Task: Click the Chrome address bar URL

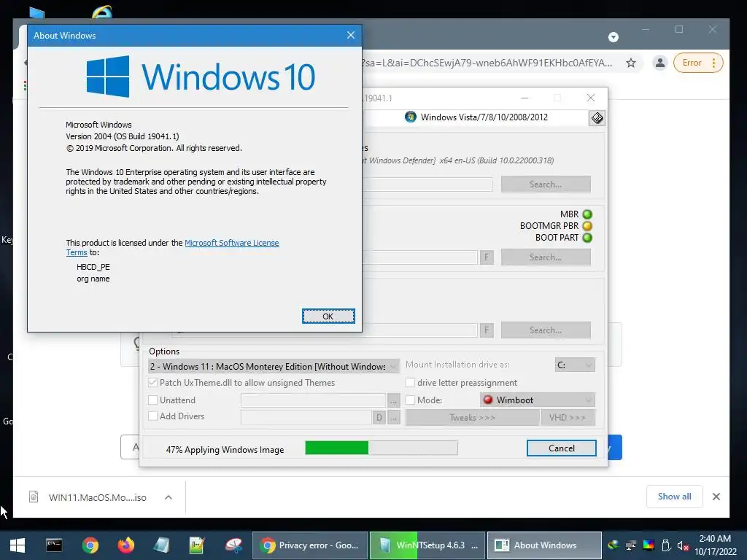Action: [x=488, y=63]
